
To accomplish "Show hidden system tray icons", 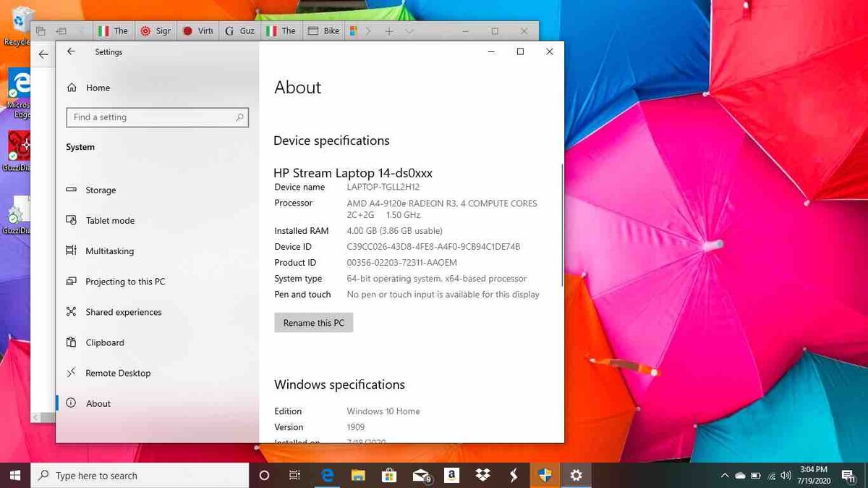I will 725,476.
